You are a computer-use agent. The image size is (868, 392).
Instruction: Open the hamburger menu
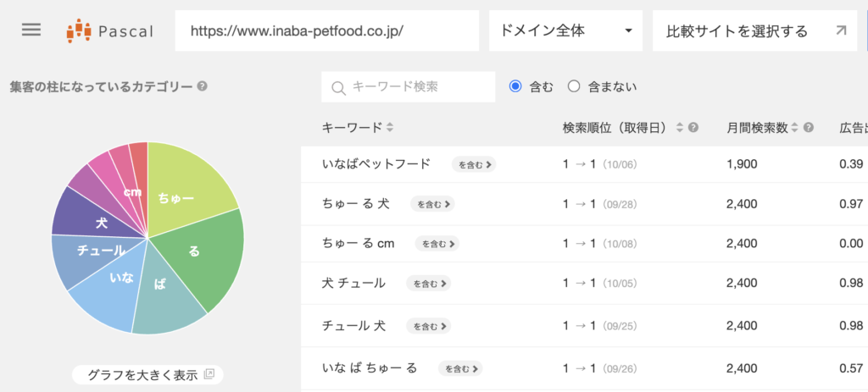coord(31,30)
